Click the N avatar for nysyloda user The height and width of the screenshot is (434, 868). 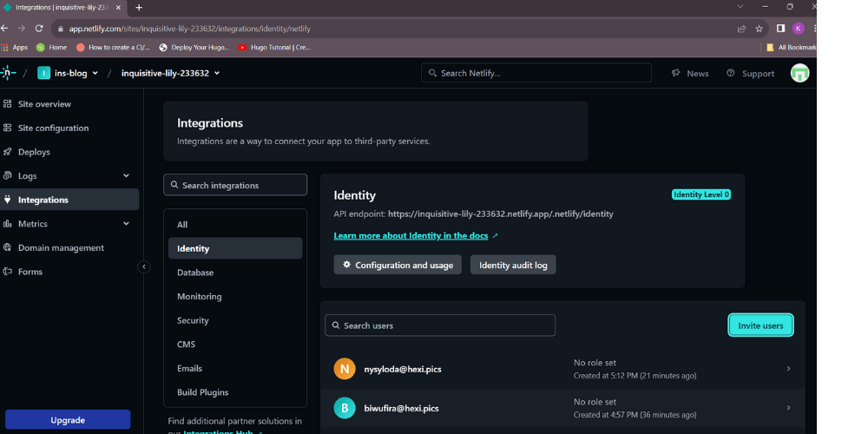coord(345,369)
